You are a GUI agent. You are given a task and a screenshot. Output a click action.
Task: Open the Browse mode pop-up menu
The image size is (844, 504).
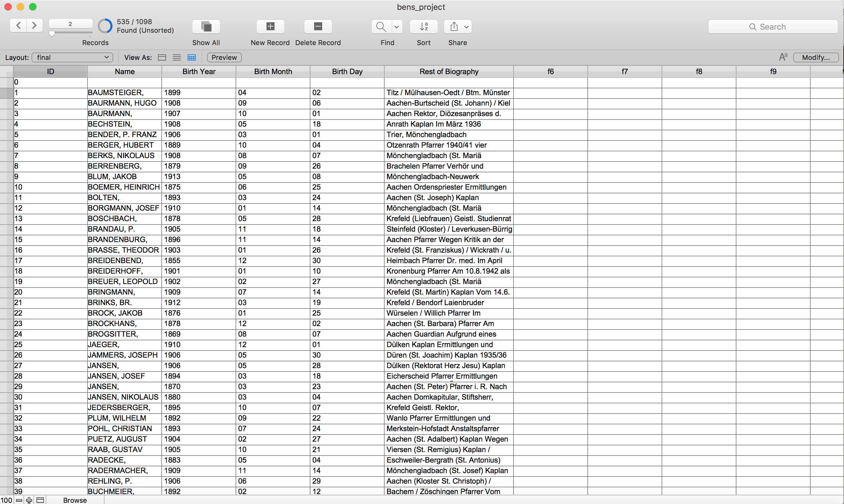[75, 500]
